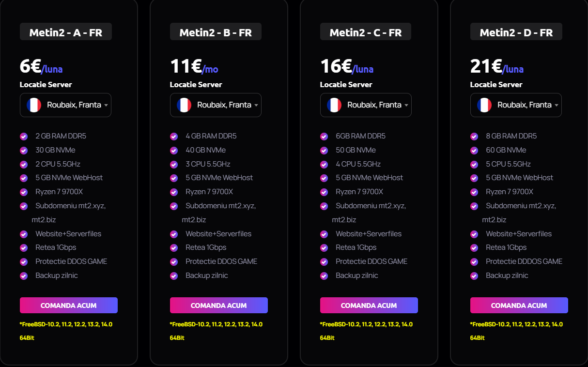
Task: Select the Metin2 - C - FR plan label
Action: (x=366, y=32)
